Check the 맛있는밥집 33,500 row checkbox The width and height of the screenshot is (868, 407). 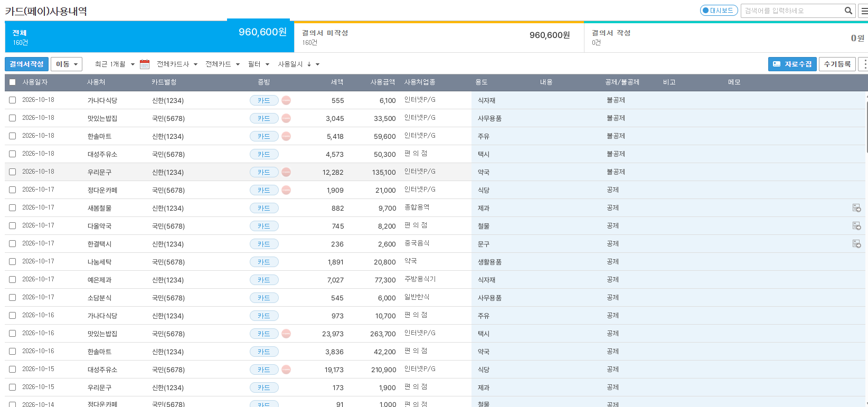(x=12, y=118)
